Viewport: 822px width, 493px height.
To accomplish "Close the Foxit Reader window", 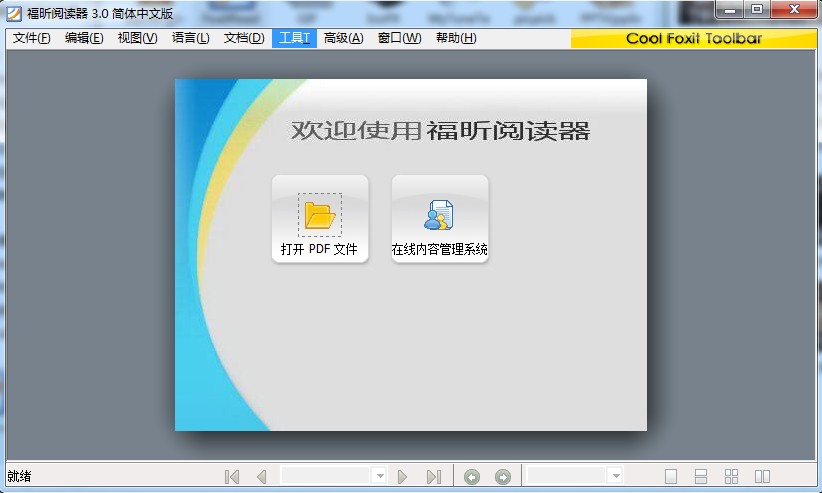I will [794, 9].
